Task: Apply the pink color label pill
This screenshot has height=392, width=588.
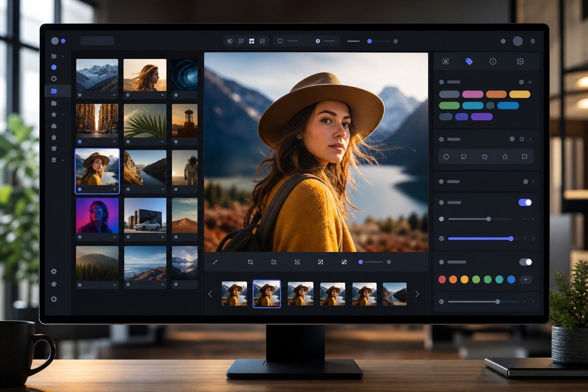Action: pos(472,94)
